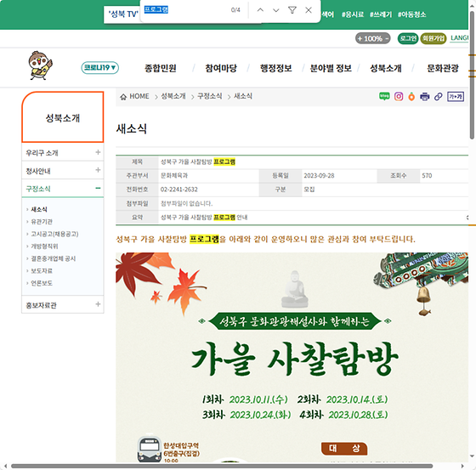Select 새소식 in the sidebar submenu
This screenshot has height=470, width=476.
tap(39, 209)
